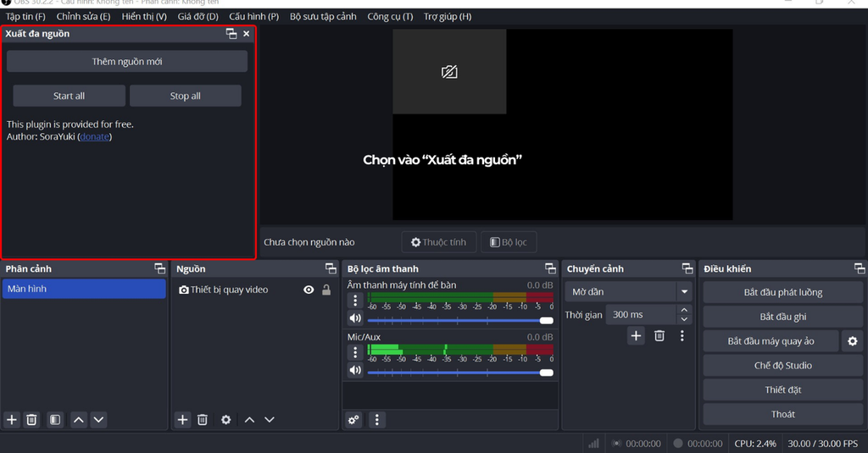Screen dimensions: 868x453
Task: Move scene down arrow in Phân cảnh
Action: [98, 420]
